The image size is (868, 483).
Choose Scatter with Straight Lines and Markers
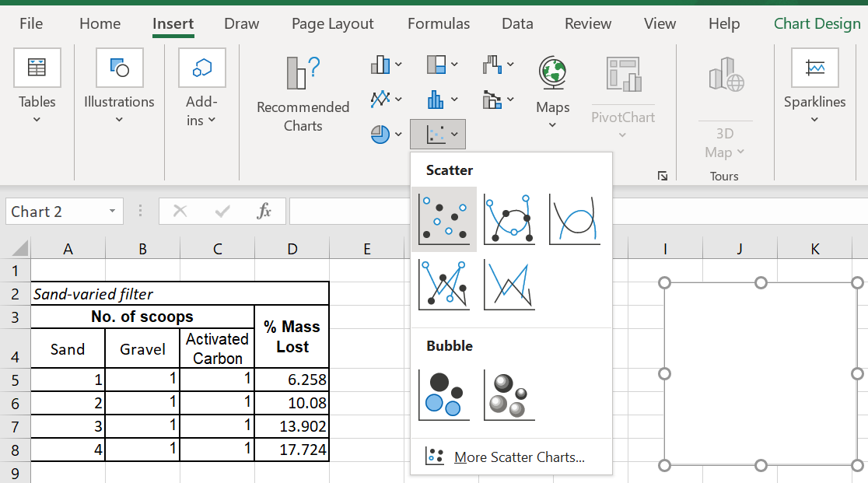point(445,285)
